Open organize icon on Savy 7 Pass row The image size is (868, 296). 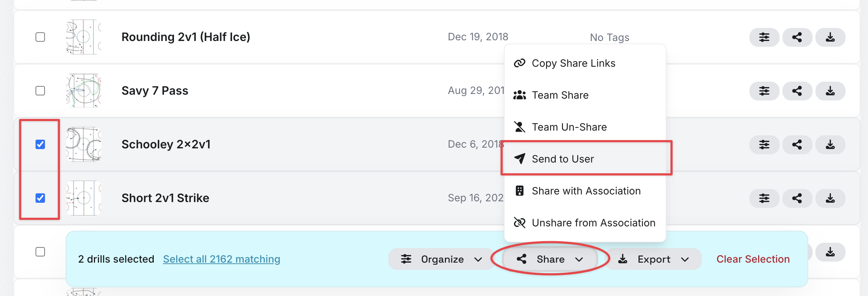click(x=764, y=91)
